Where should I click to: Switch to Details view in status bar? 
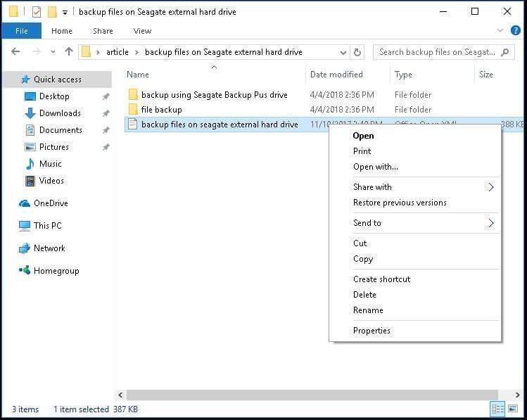coord(497,409)
